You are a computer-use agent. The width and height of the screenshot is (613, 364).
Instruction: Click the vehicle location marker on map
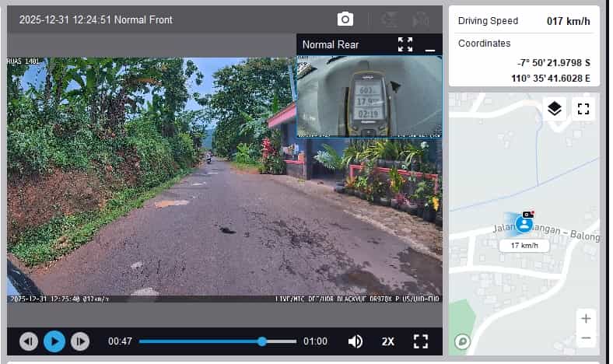(x=524, y=224)
